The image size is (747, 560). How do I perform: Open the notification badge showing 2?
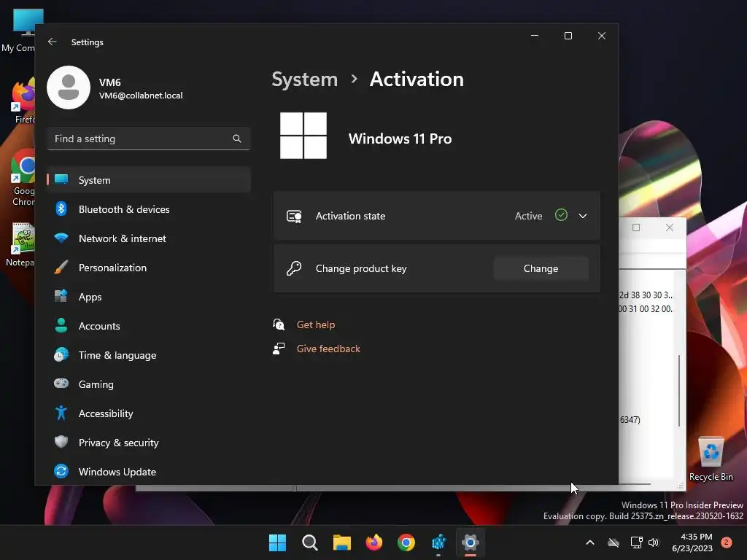tap(727, 542)
